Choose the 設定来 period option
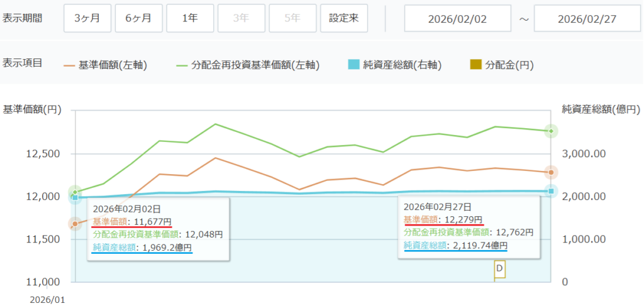Image resolution: width=644 pixels, height=306 pixels. pos(344,18)
